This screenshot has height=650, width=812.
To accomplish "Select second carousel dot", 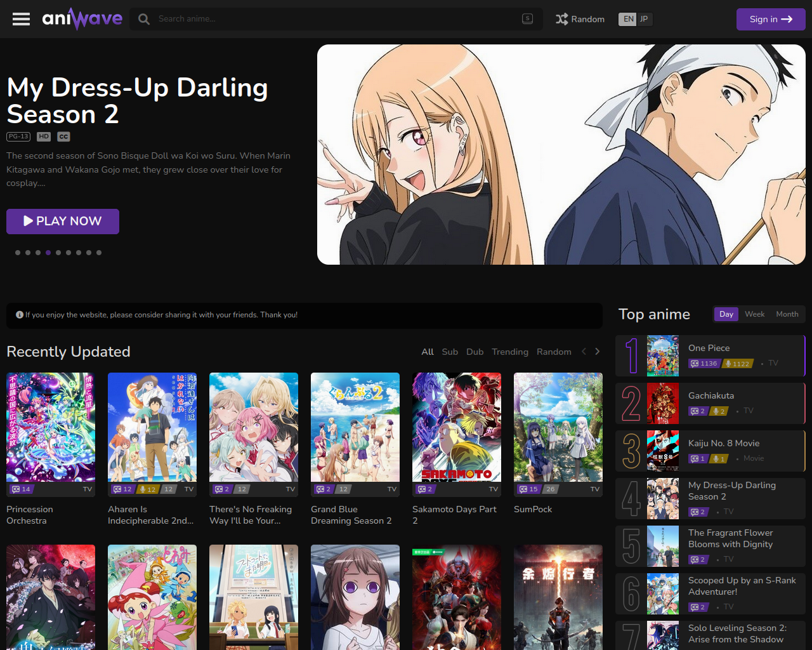I will tap(28, 253).
